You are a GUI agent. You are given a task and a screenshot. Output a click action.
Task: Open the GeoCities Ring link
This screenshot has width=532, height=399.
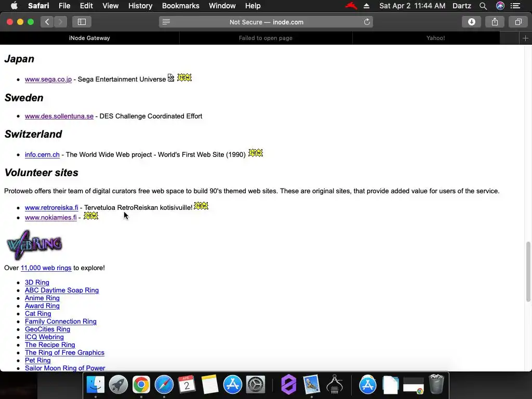click(x=47, y=329)
